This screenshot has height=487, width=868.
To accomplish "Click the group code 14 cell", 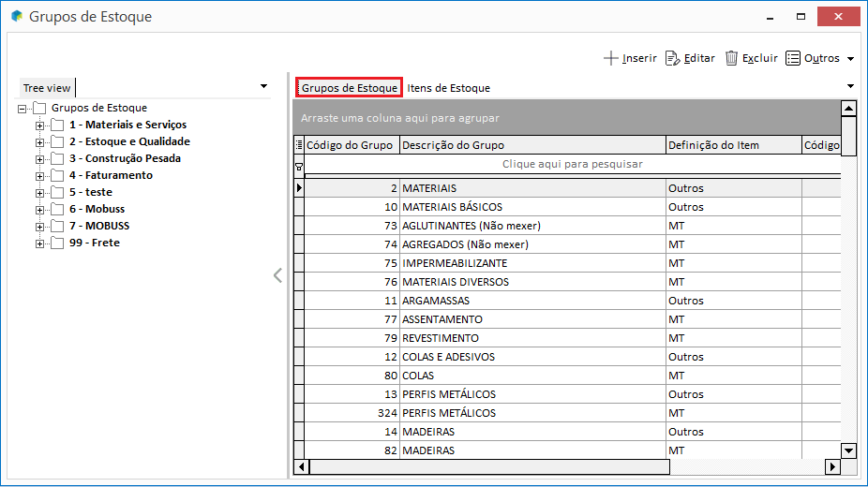I will coord(352,433).
